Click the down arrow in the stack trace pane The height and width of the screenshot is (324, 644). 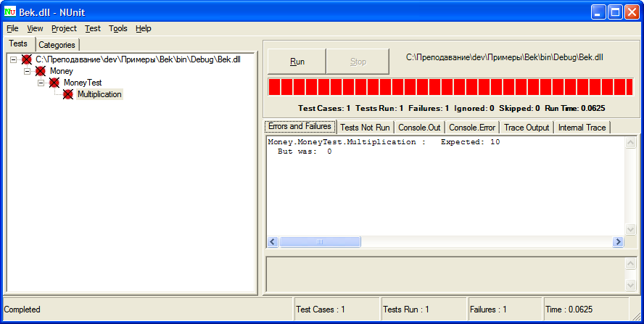click(x=630, y=284)
